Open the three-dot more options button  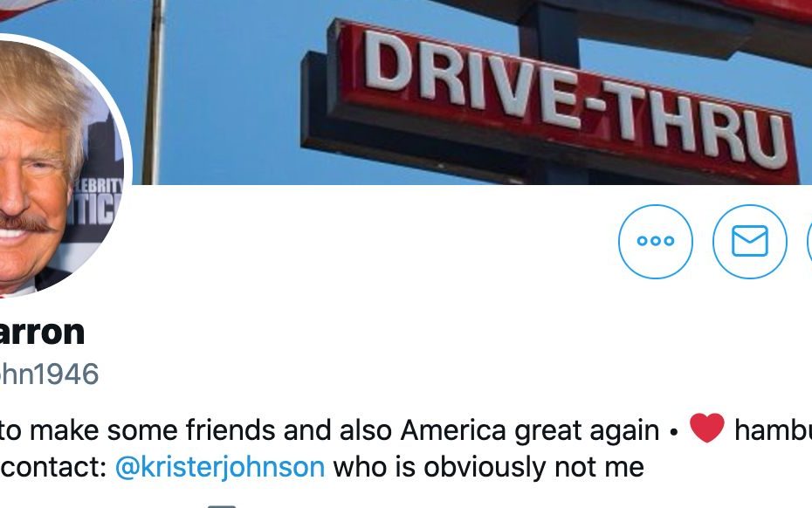[655, 241]
